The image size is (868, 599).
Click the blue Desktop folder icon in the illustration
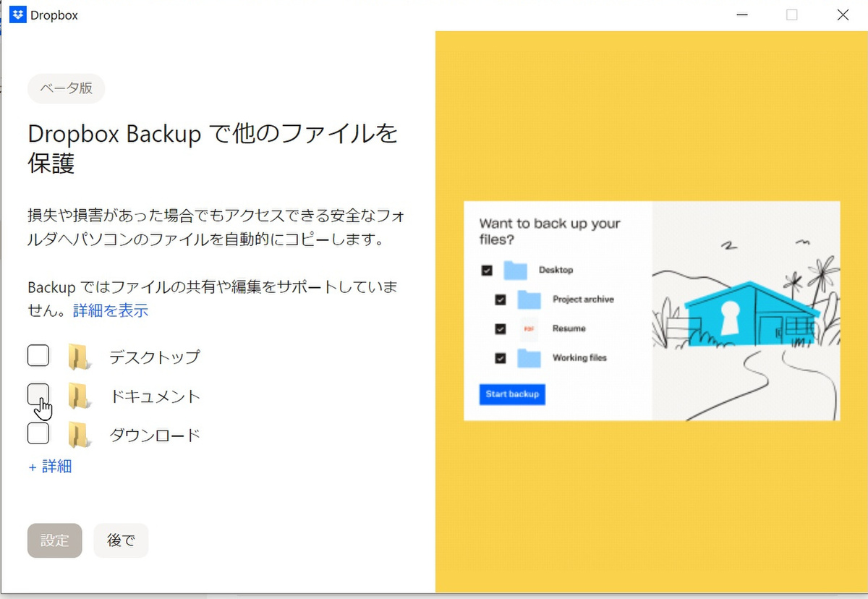pos(514,268)
